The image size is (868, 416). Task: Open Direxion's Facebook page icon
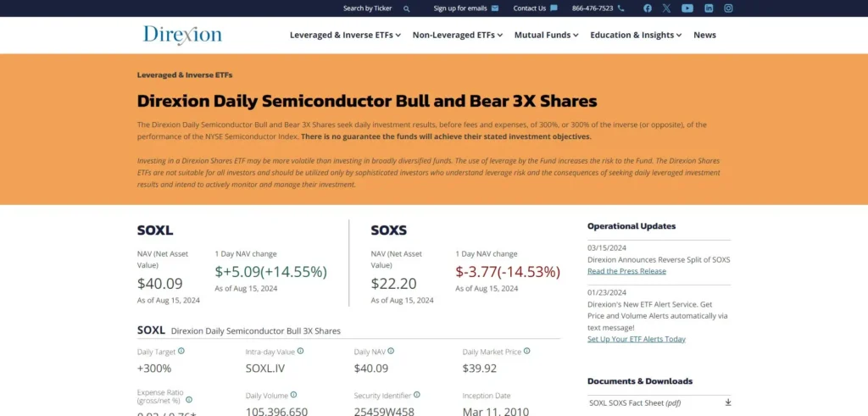pyautogui.click(x=648, y=8)
